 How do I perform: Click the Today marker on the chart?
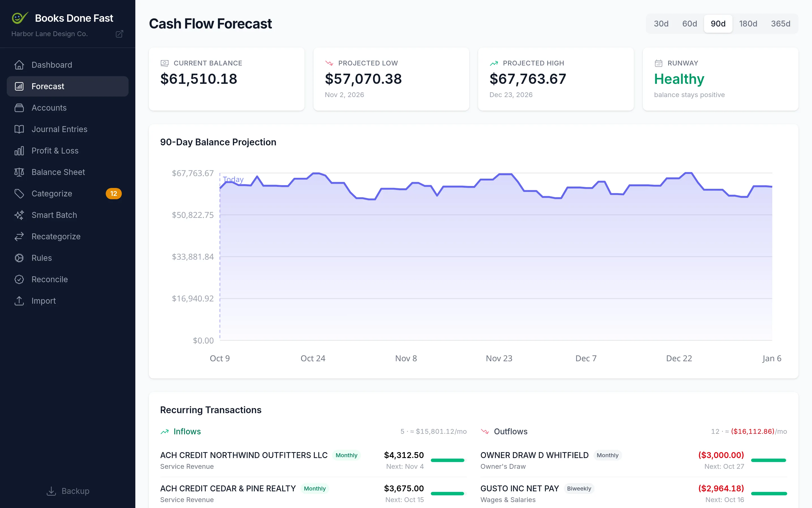click(233, 179)
